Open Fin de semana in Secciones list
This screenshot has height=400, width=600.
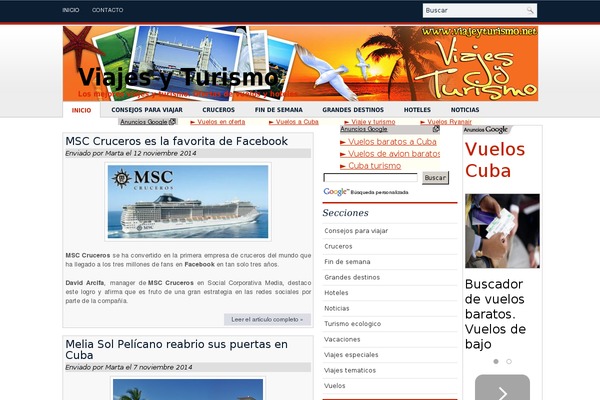347,262
